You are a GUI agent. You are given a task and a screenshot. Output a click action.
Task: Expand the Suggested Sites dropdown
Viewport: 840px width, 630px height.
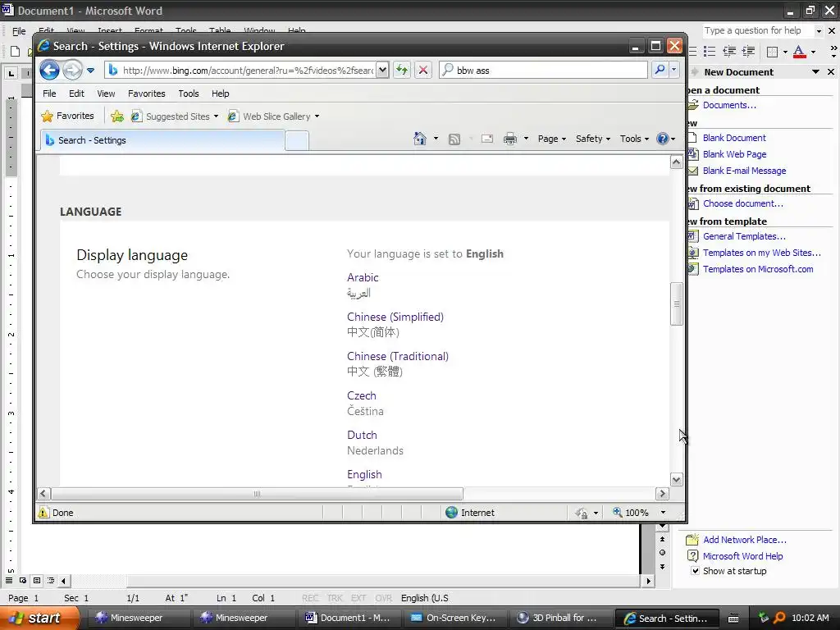pyautogui.click(x=216, y=116)
